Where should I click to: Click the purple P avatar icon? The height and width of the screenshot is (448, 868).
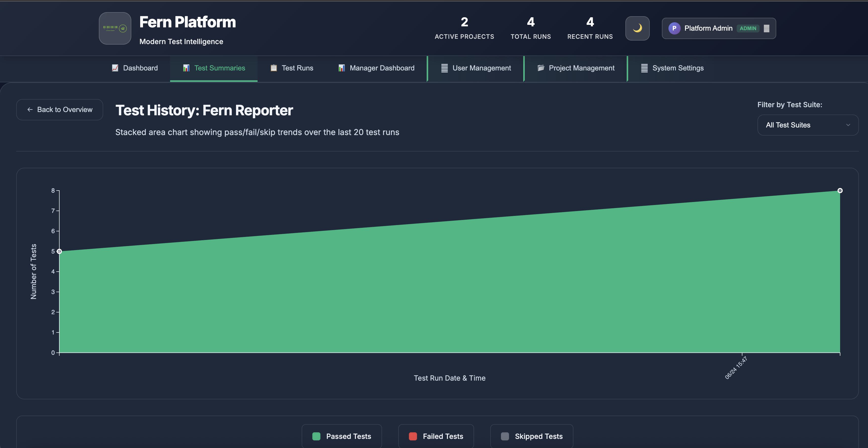[x=674, y=28]
